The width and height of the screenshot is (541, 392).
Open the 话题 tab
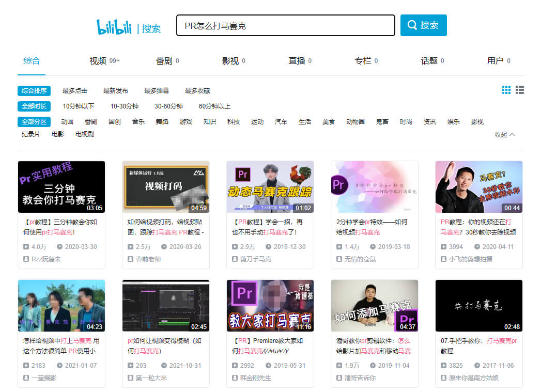432,61
